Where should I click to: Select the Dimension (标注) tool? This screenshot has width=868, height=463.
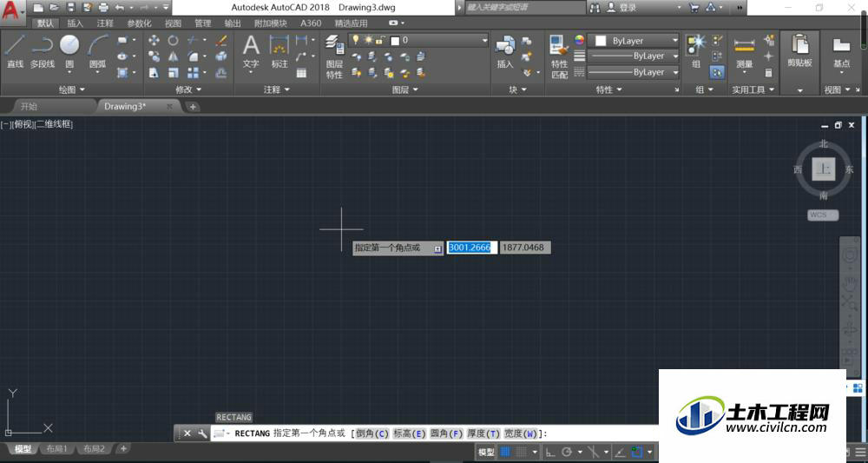[279, 51]
